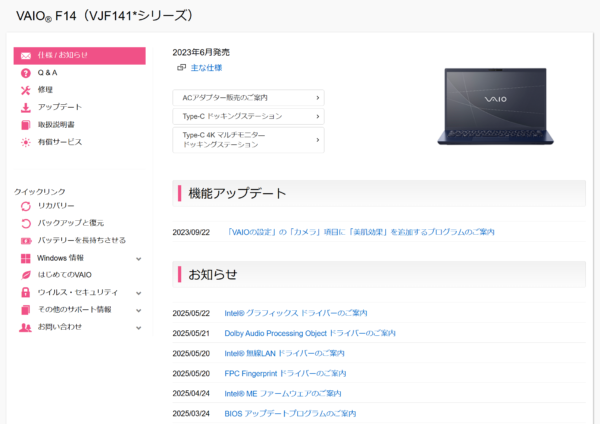Click the external window icon beside 主な仕様
Viewport: 600px width, 424px height.
coord(181,68)
